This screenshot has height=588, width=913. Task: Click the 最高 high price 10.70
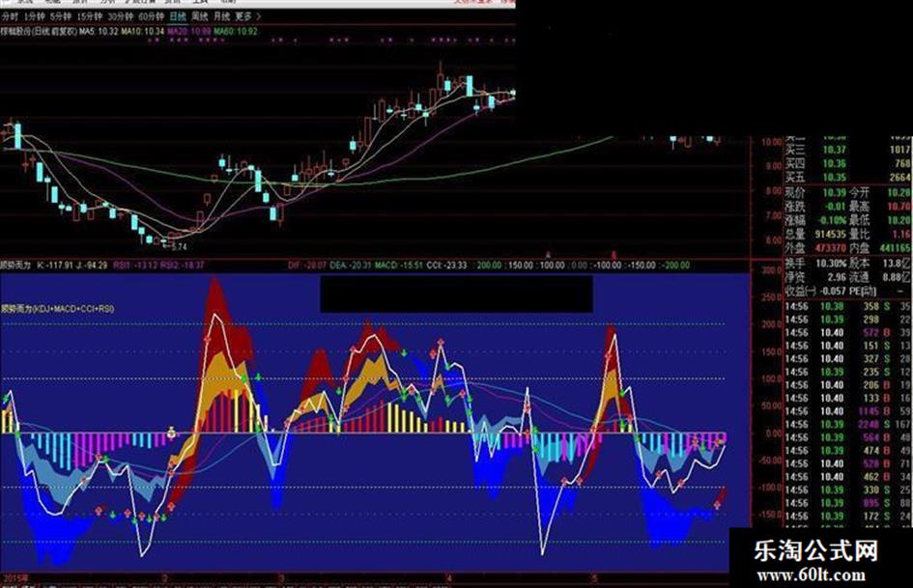(899, 206)
